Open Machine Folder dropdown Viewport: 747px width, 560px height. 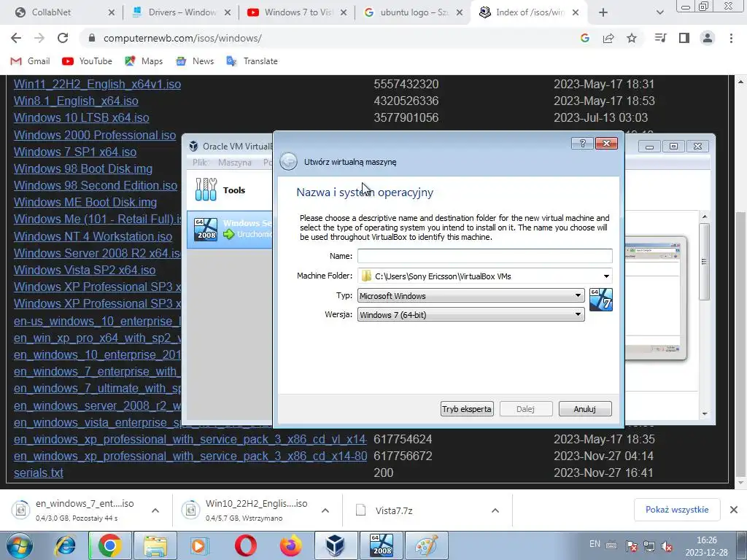click(x=606, y=276)
